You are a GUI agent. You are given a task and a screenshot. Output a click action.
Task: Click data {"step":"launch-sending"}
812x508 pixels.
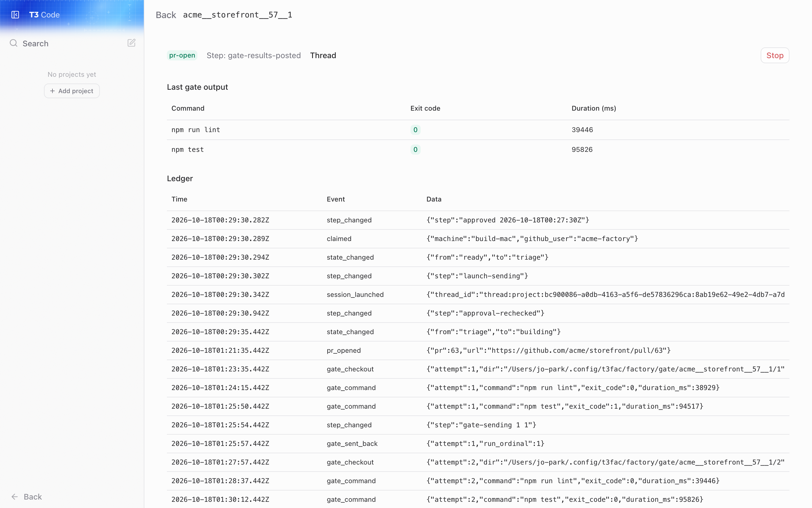(477, 276)
